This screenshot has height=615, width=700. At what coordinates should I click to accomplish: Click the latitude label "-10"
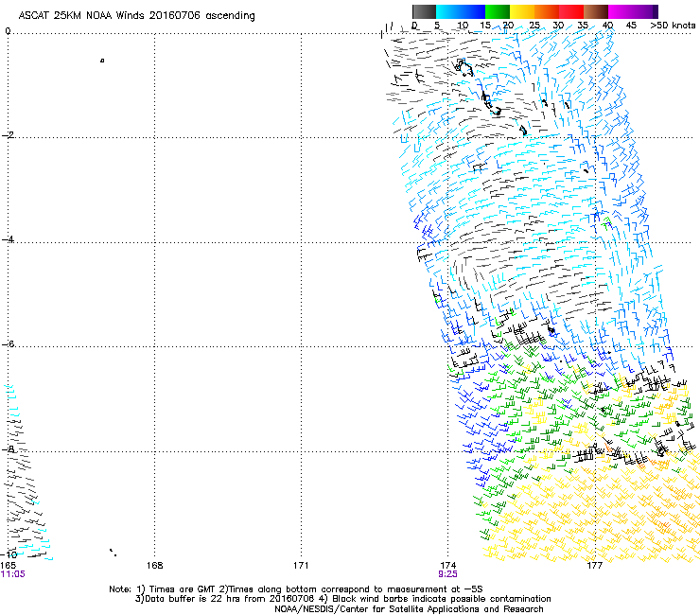click(9, 554)
